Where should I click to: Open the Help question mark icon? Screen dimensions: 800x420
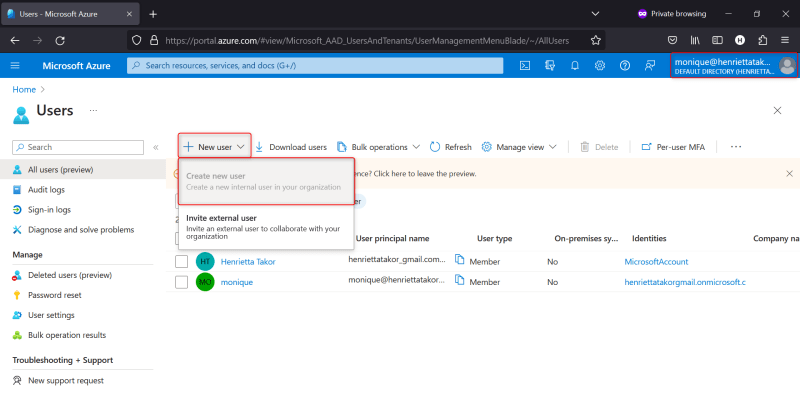[624, 65]
